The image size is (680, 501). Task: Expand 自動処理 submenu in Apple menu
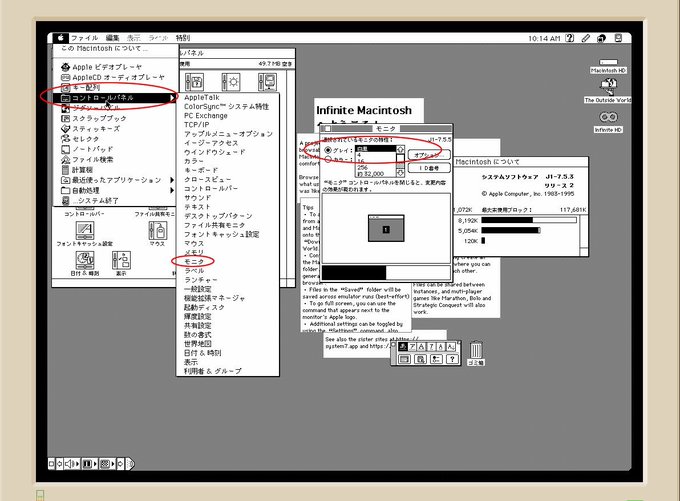point(115,190)
